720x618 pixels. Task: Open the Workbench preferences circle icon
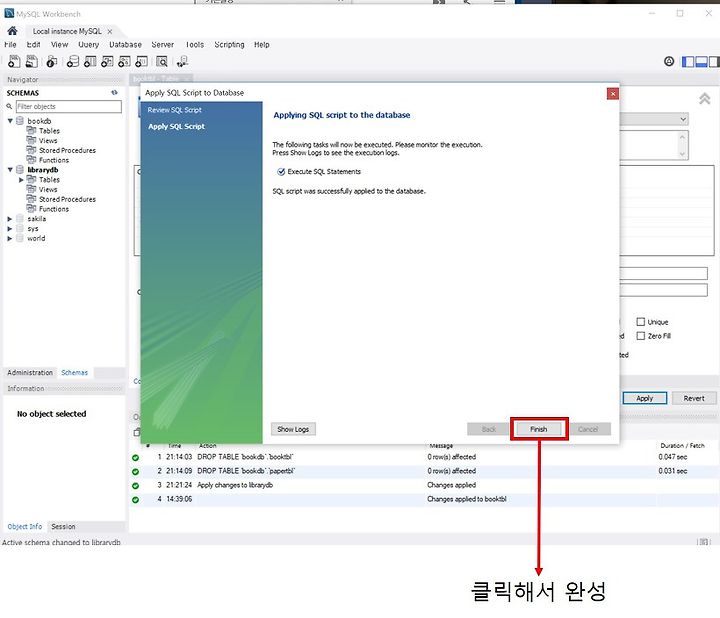669,61
